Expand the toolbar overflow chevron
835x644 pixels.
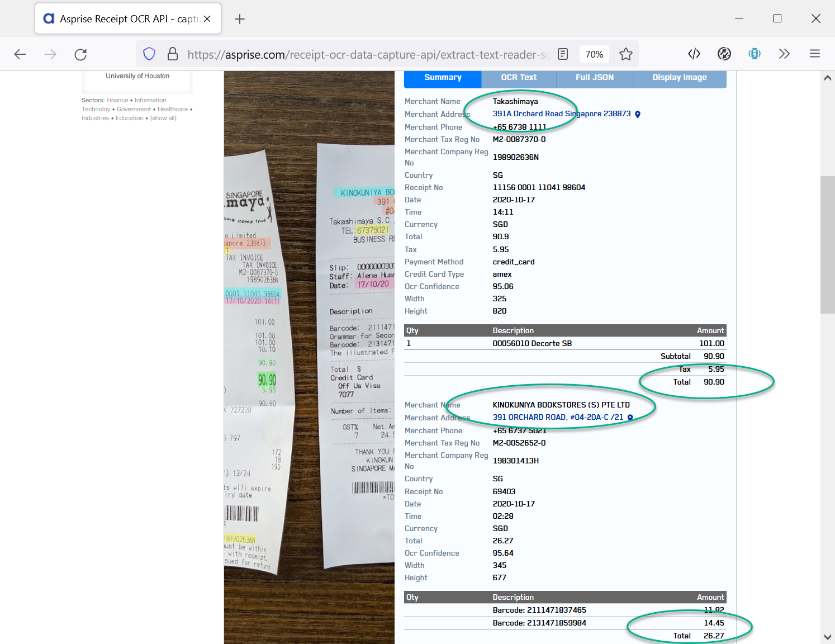(784, 54)
